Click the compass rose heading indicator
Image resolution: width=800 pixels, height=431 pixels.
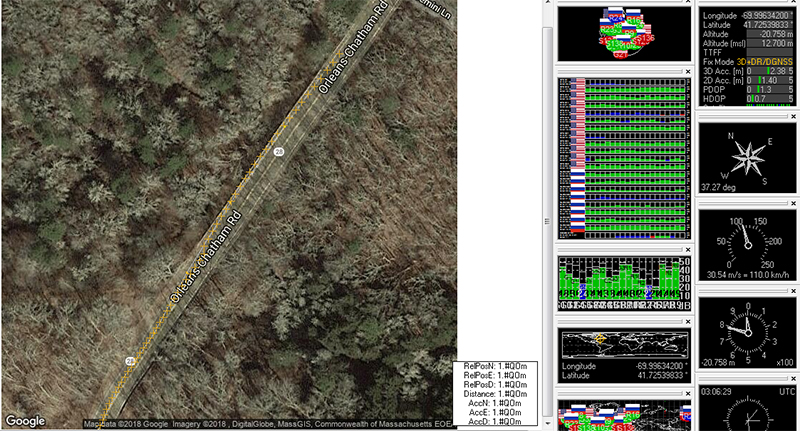click(x=746, y=157)
